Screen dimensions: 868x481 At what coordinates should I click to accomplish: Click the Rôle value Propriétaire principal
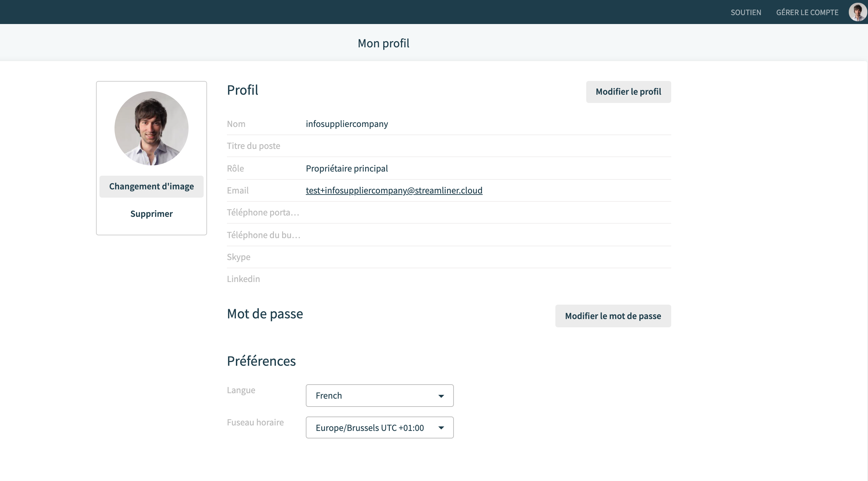347,168
